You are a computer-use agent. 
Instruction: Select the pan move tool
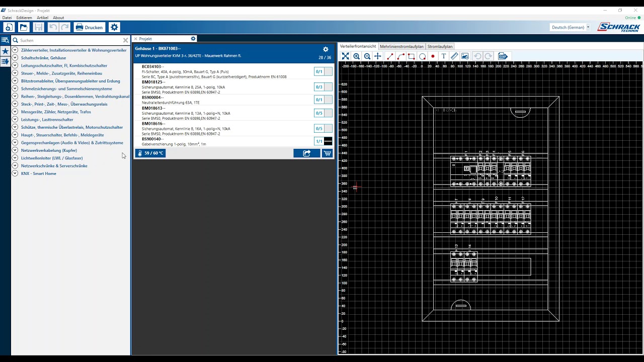point(377,56)
